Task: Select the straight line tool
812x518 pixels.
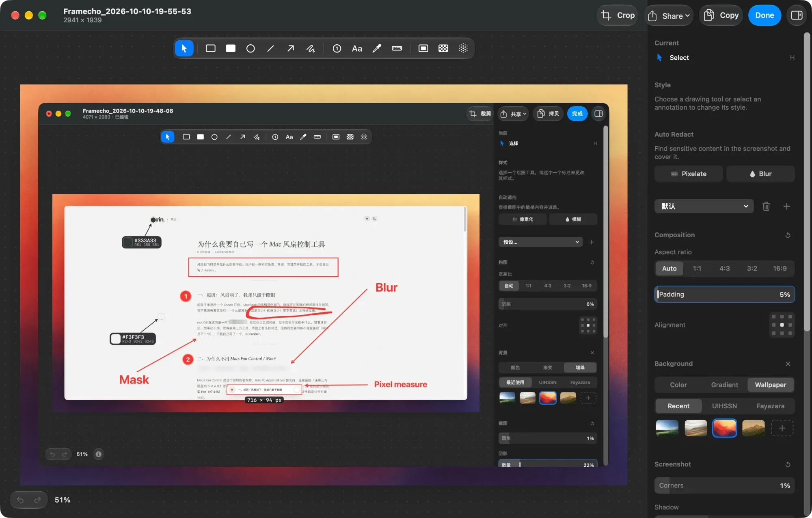Action: (x=270, y=48)
